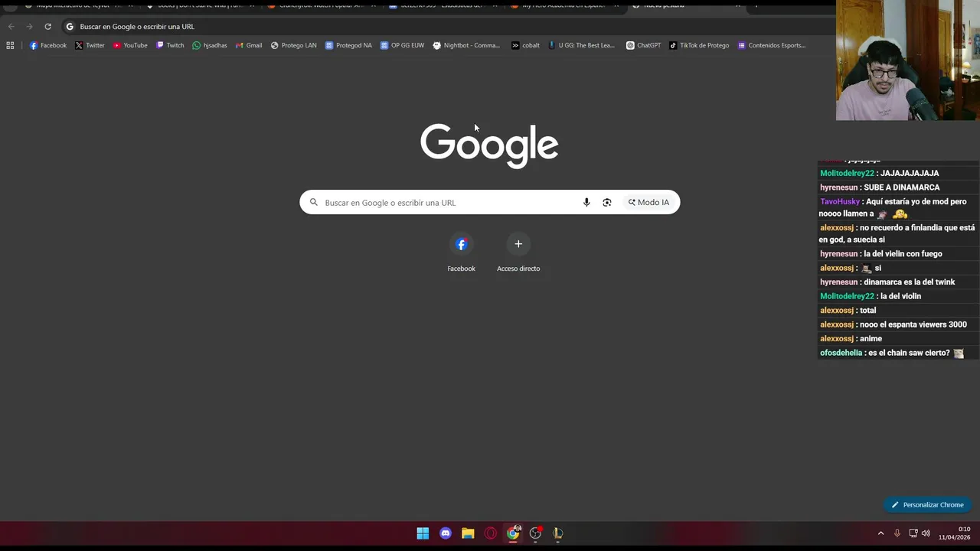Click chat message 'la del violin'
980x551 pixels.
pos(900,296)
